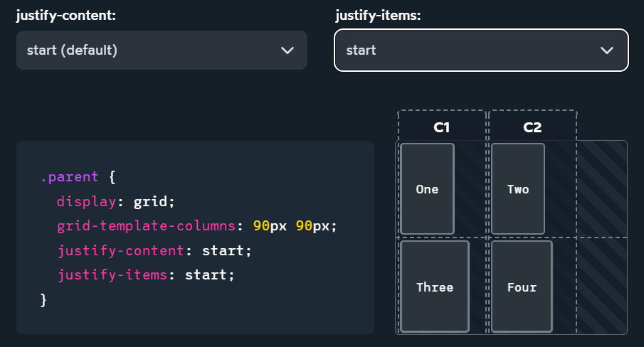Click the grid item labeled Four
The height and width of the screenshot is (347, 644).
coord(522,287)
